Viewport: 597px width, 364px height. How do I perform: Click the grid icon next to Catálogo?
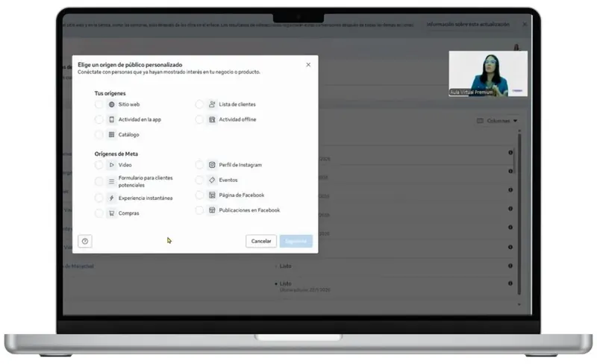pos(111,134)
